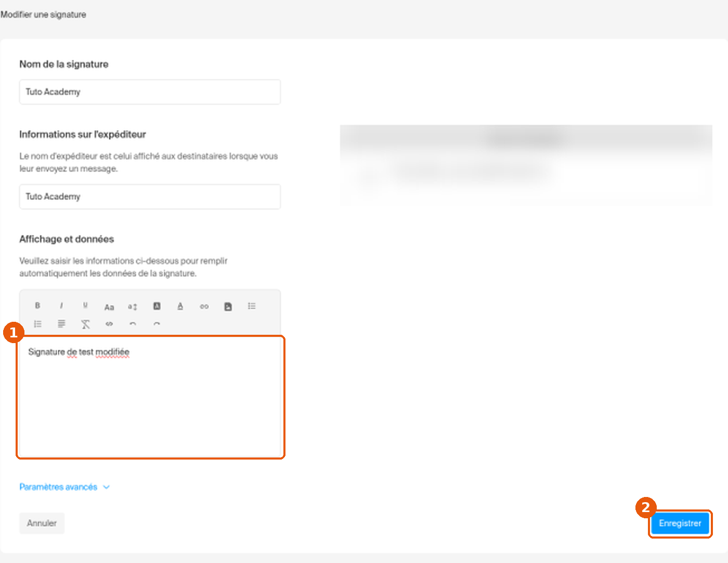
Task: Focus the Nom de la signature field
Action: click(x=150, y=92)
